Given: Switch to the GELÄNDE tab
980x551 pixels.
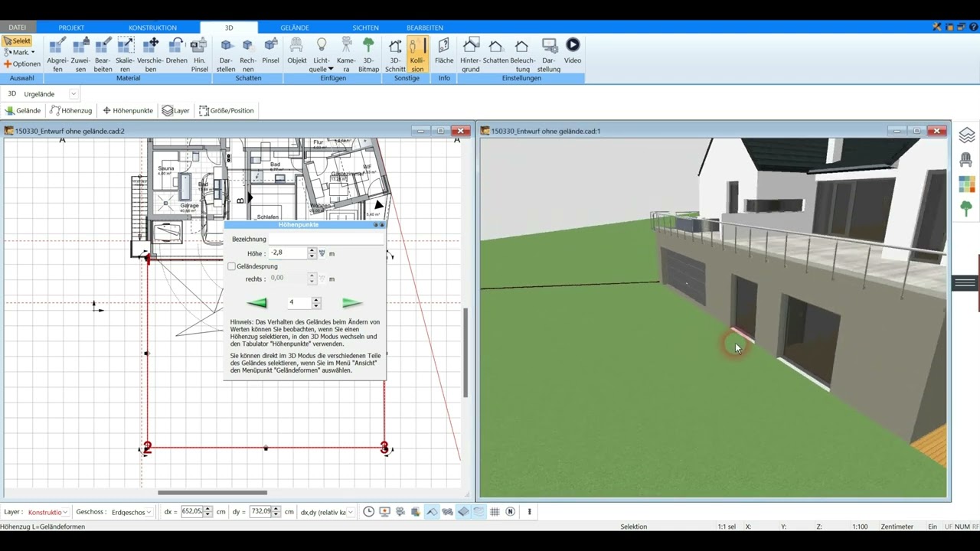Looking at the screenshot, I should [x=295, y=28].
